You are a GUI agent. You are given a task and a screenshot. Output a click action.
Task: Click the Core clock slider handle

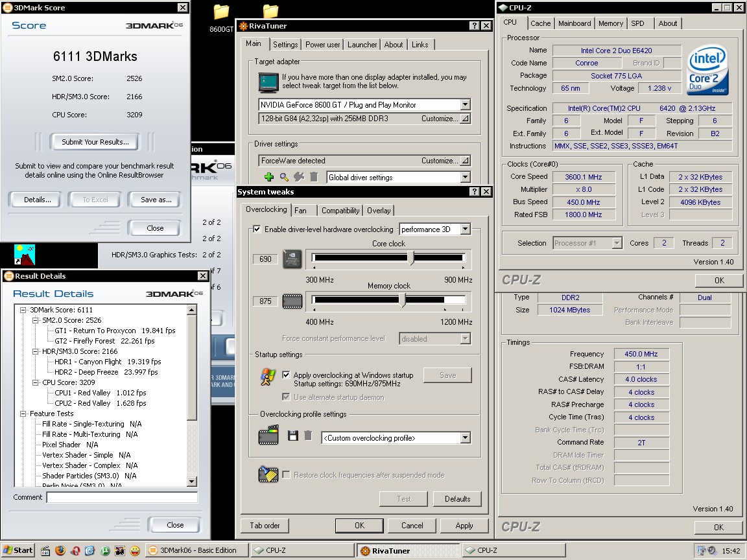click(410, 257)
